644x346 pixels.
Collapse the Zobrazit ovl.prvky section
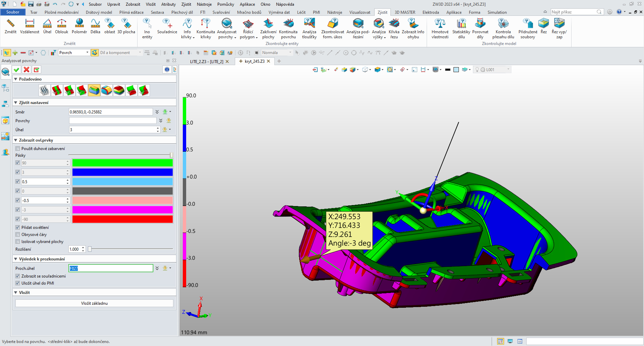click(16, 140)
